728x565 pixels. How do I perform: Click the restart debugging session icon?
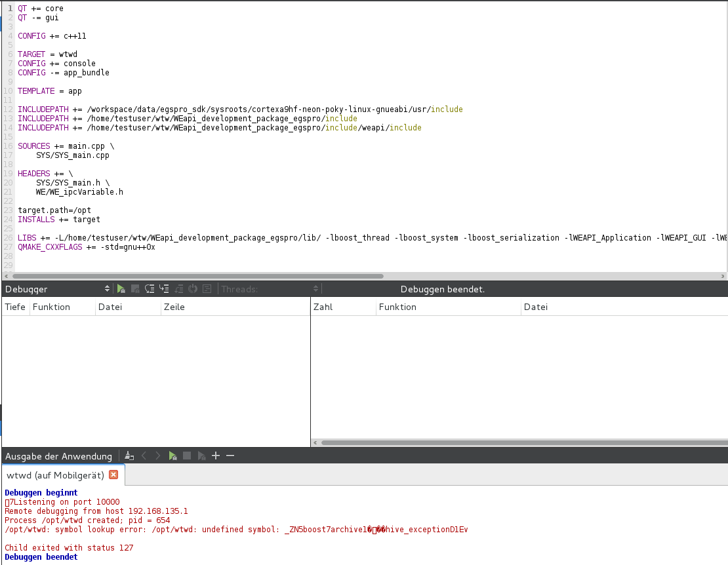pos(193,289)
